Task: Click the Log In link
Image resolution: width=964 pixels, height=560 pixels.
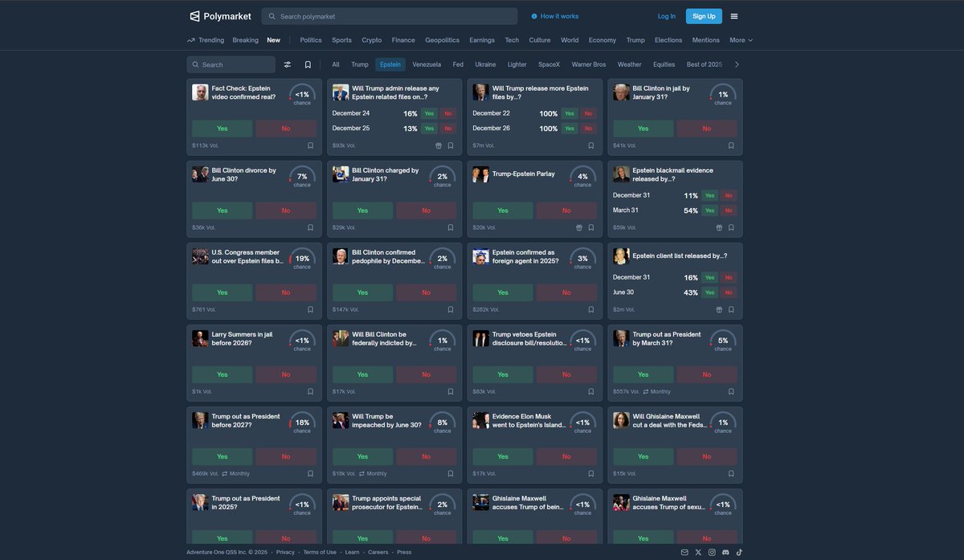Action: (667, 16)
